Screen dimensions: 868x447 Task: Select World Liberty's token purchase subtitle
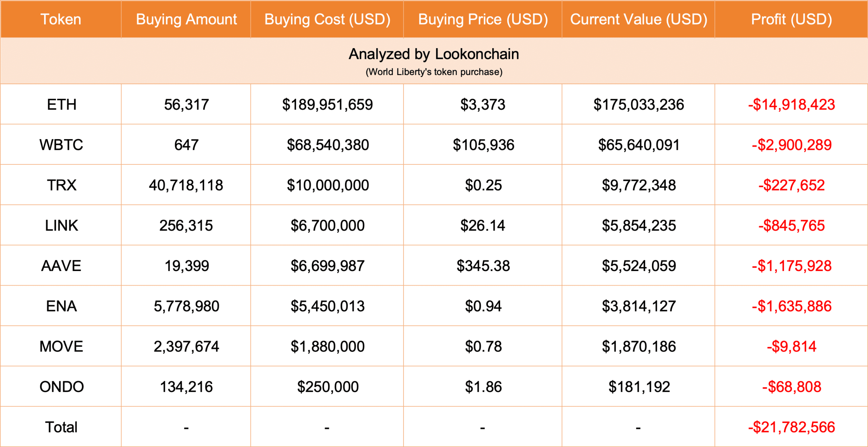point(434,72)
